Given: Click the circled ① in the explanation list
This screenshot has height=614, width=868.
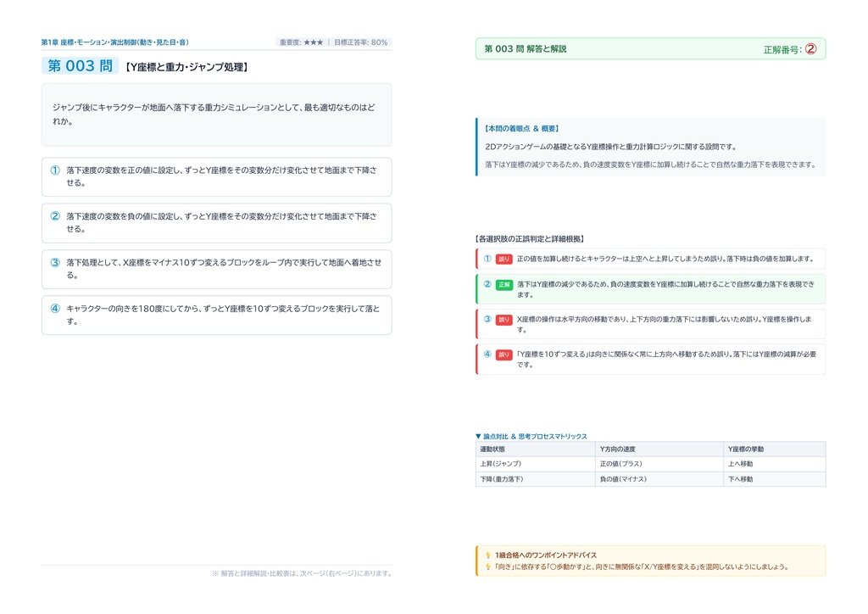Looking at the screenshot, I should 487,259.
